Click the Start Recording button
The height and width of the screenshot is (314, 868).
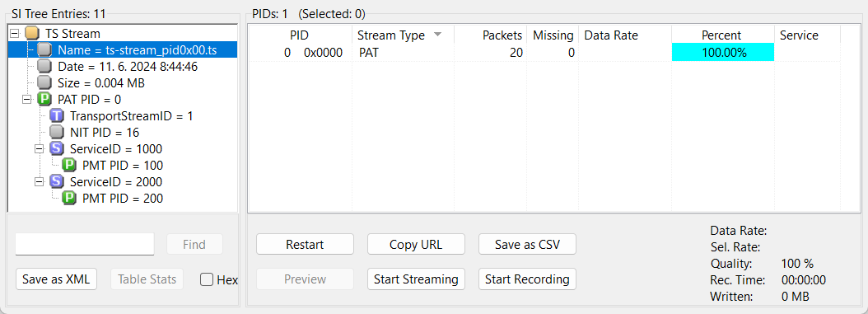tap(527, 279)
